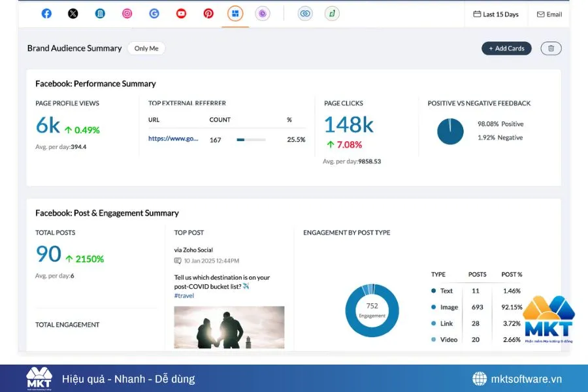Click the 752 Engagement donut chart

click(372, 310)
